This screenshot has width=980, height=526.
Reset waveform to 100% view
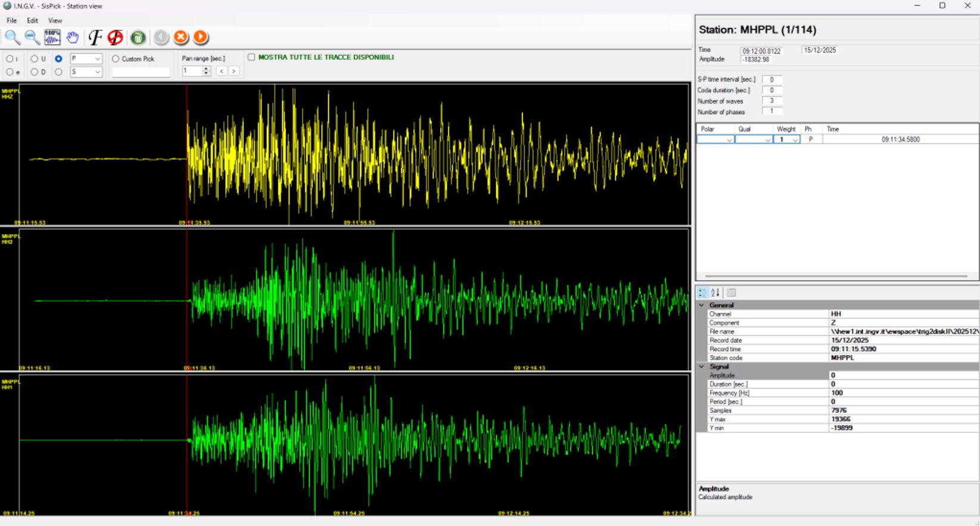coord(52,38)
